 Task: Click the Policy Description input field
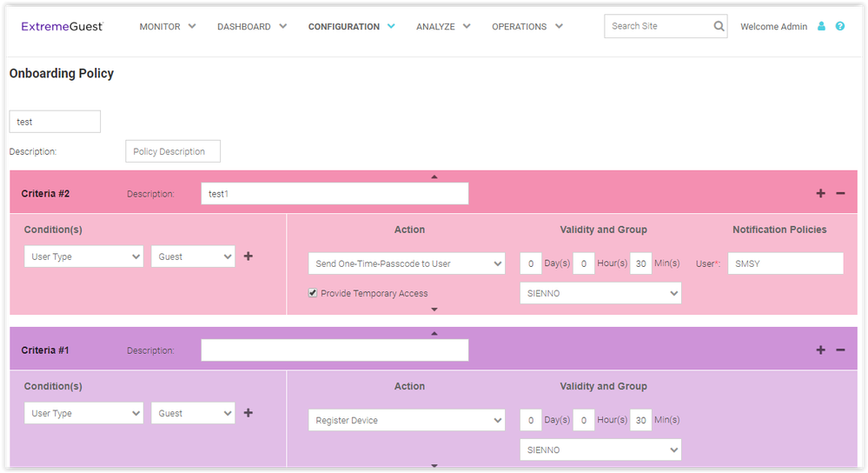tap(172, 151)
